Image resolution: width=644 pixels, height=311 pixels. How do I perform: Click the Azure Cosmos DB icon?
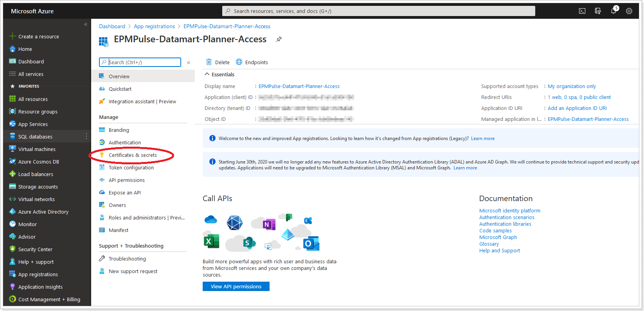[13, 162]
